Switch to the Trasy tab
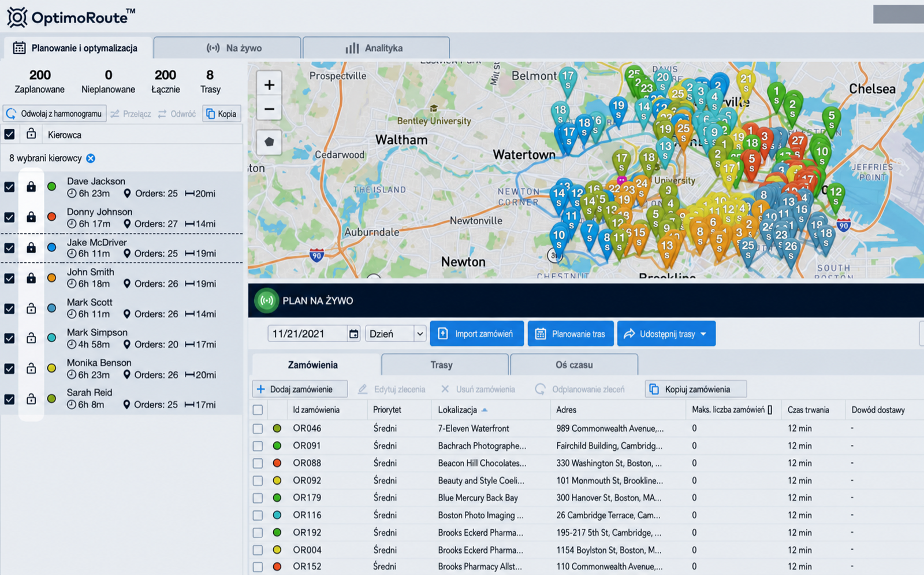924x575 pixels. click(445, 365)
